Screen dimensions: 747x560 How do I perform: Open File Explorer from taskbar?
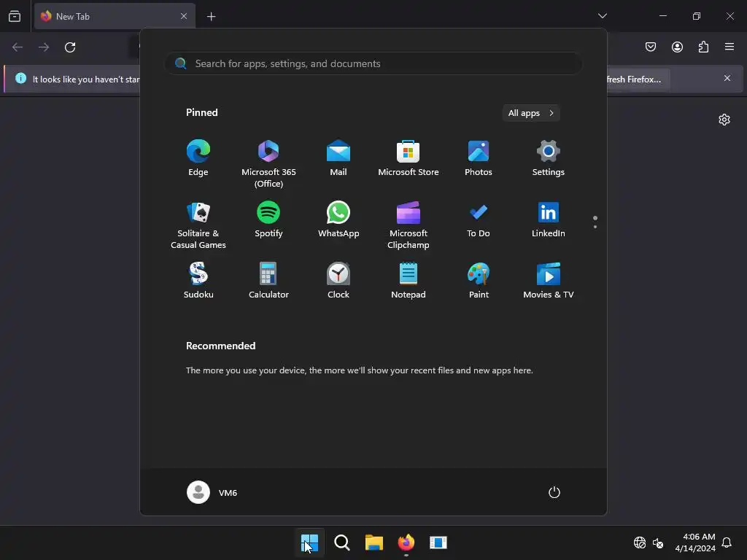tap(374, 542)
